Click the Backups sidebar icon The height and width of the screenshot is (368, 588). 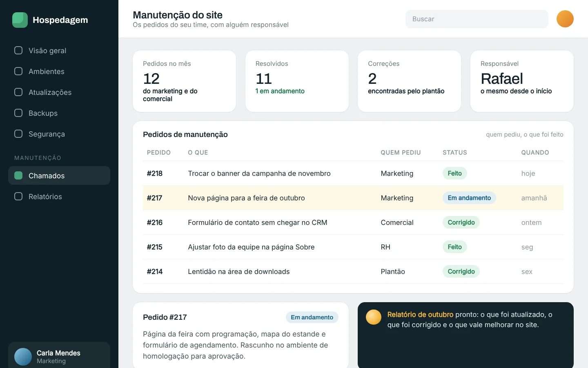pyautogui.click(x=18, y=113)
